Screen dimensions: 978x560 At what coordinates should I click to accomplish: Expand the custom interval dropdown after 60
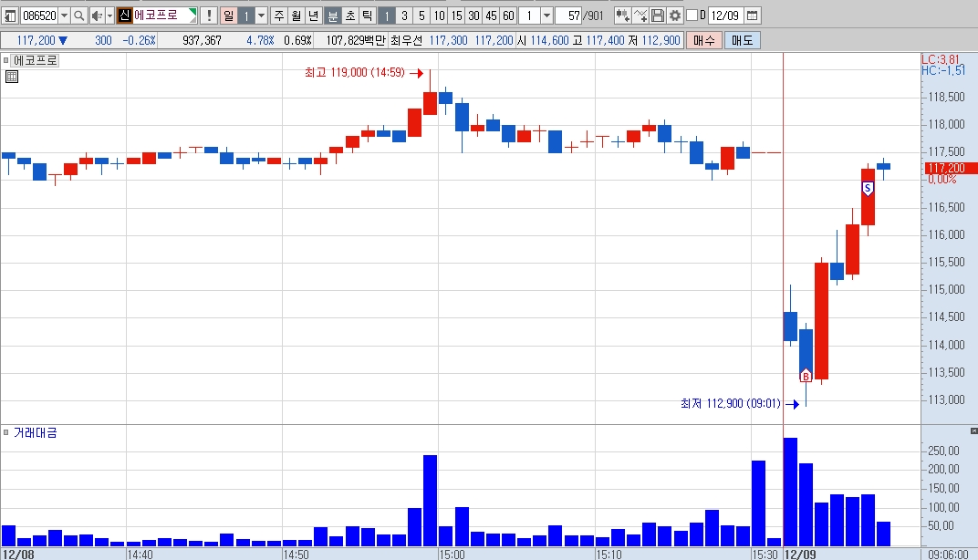point(547,16)
